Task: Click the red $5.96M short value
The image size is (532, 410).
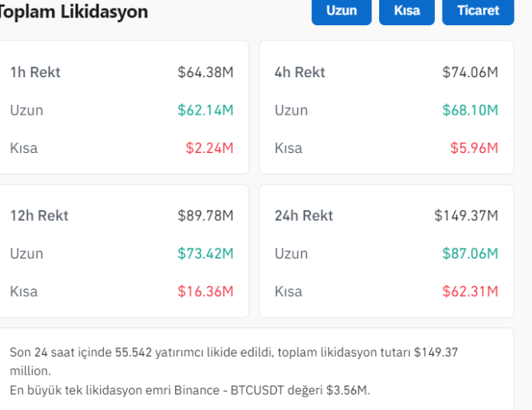Action: [474, 148]
